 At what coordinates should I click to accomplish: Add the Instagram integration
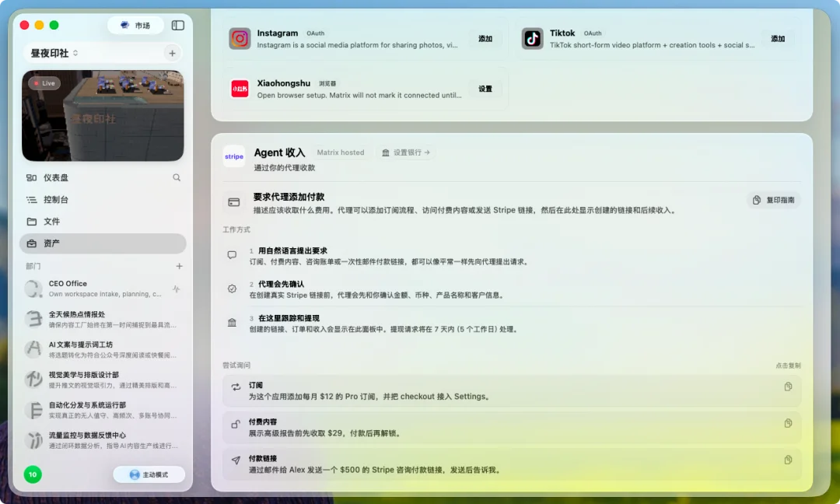pos(485,39)
